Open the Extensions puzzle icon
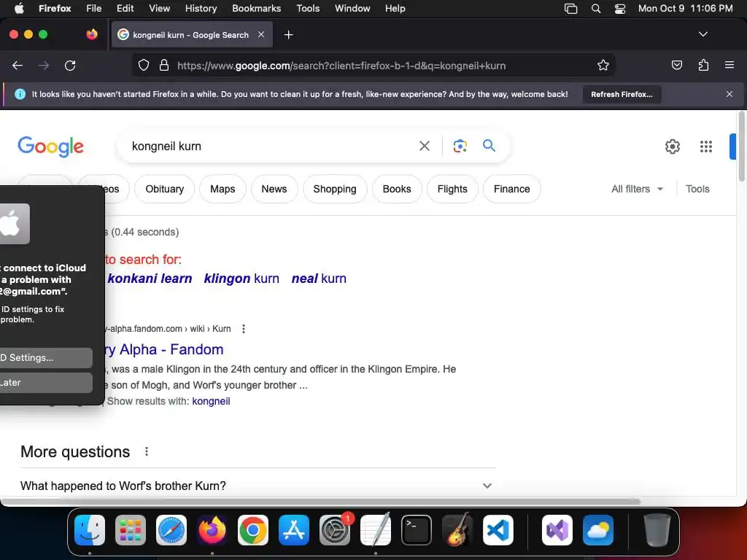Screen dimensions: 747x560 pos(703,65)
